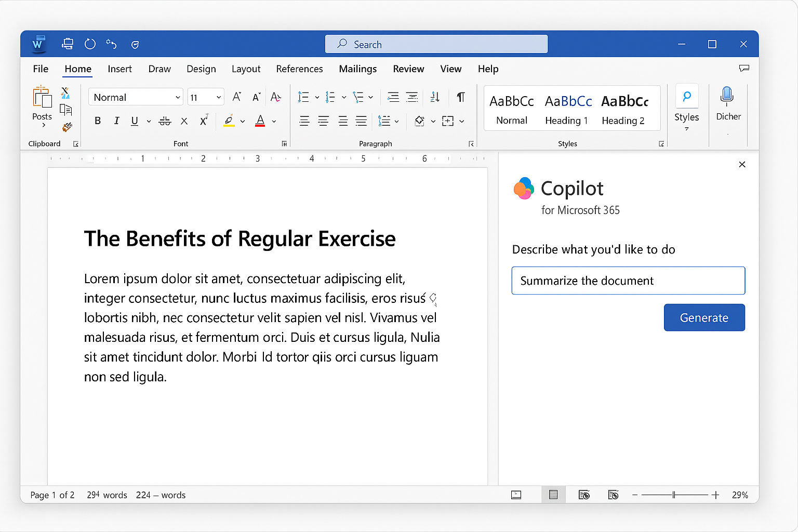The width and height of the screenshot is (798, 532).
Task: Click the Copilot prompt text field
Action: [628, 281]
